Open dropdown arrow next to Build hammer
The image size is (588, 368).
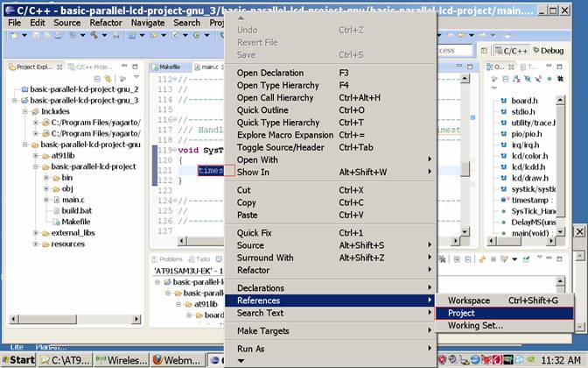pyautogui.click(x=105, y=35)
